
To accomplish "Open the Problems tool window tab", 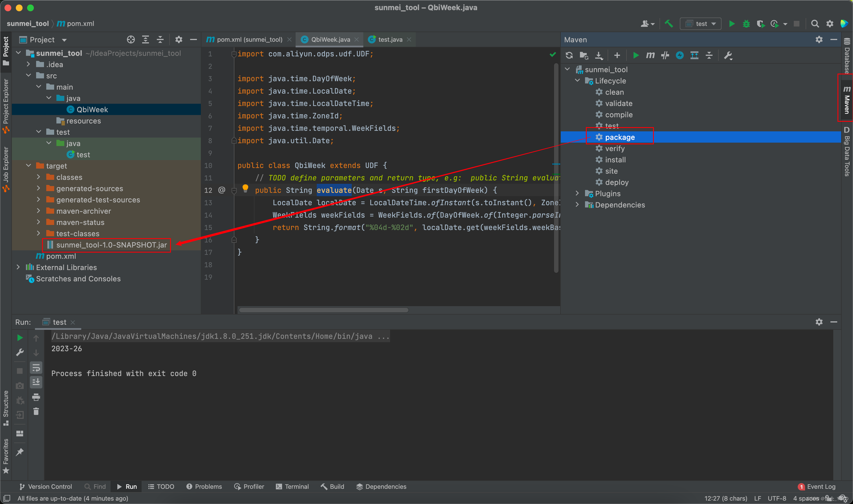I will pyautogui.click(x=204, y=486).
